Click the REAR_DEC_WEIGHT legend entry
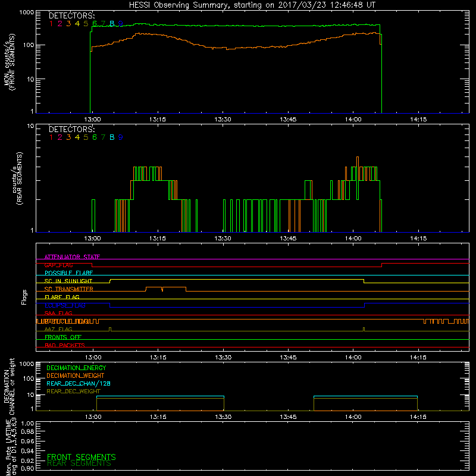 click(73, 392)
